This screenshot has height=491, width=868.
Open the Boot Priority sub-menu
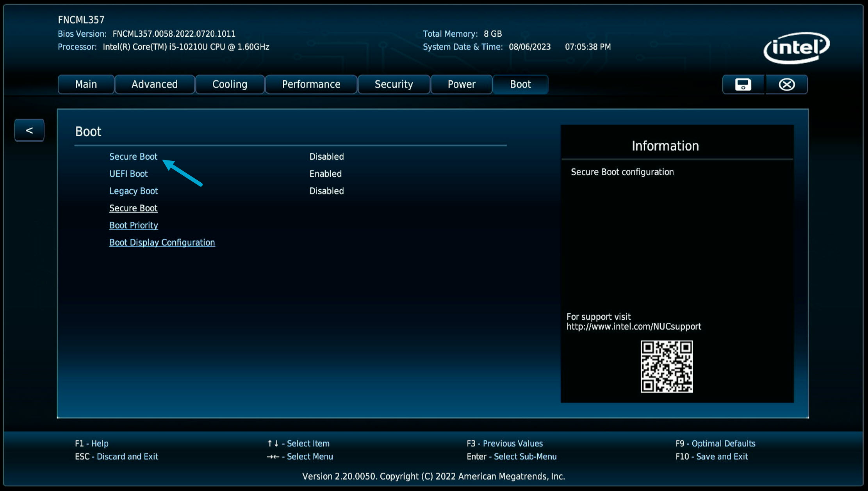pyautogui.click(x=134, y=225)
